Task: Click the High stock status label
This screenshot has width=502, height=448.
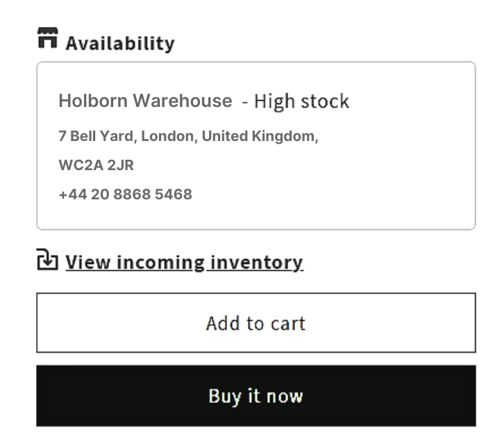Action: 301,101
